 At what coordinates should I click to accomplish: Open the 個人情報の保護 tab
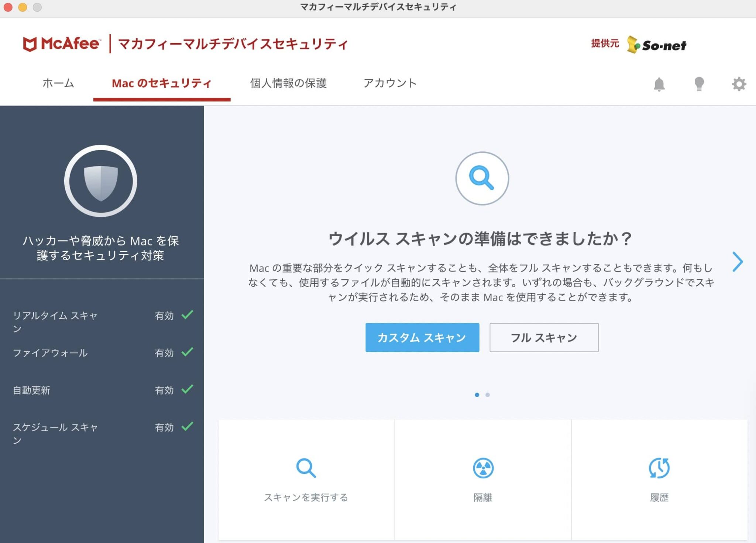click(288, 83)
